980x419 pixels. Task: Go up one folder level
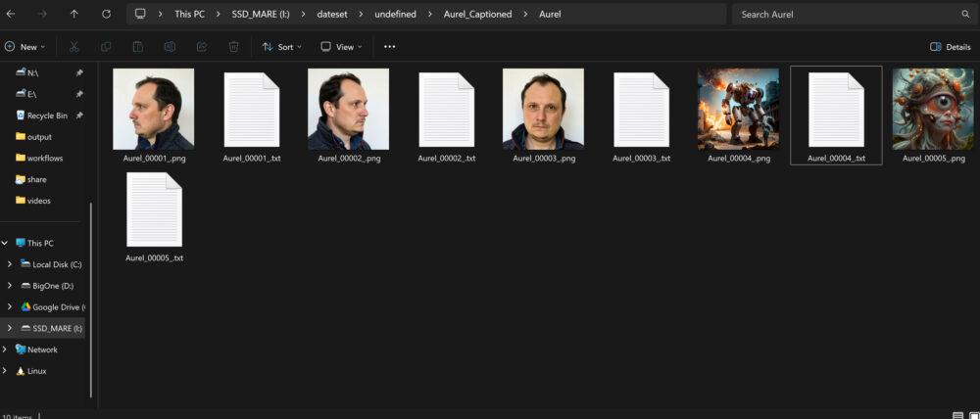coord(74,15)
